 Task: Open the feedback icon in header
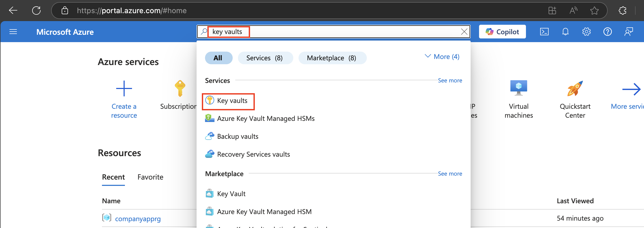click(629, 32)
